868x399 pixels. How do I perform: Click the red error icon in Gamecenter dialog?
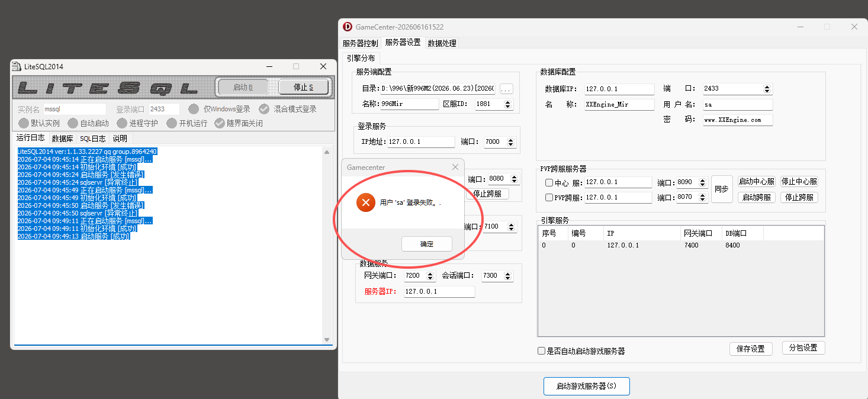click(366, 203)
